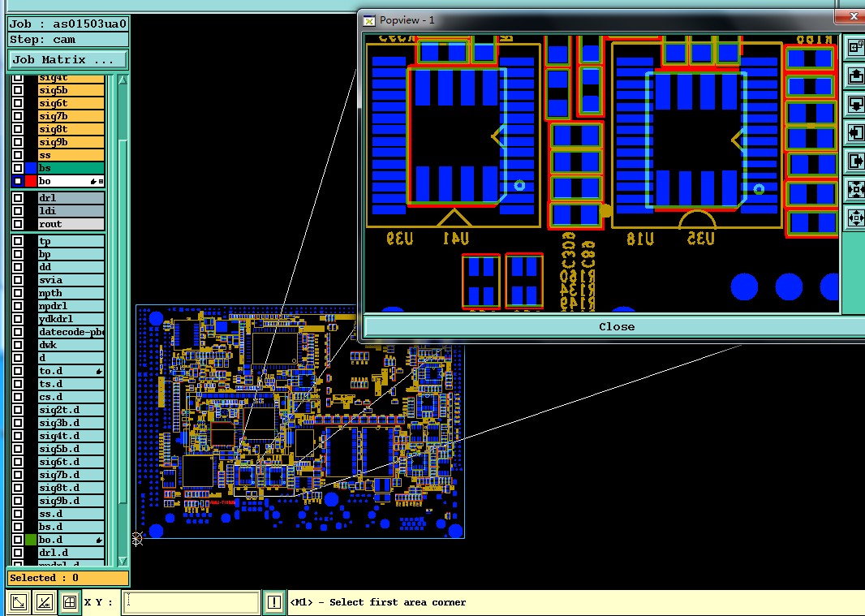Click the hand icon on the bo layer row
The width and height of the screenshot is (865, 616).
click(x=93, y=181)
